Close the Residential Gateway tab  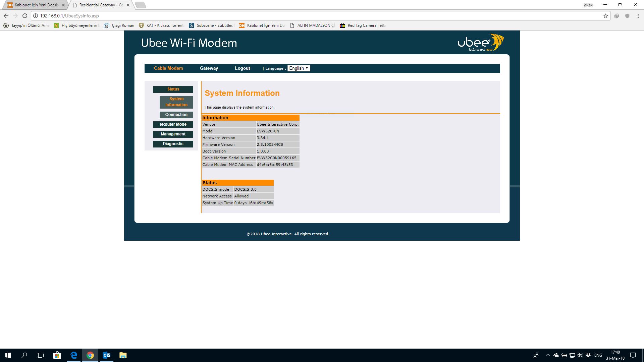pos(128,5)
